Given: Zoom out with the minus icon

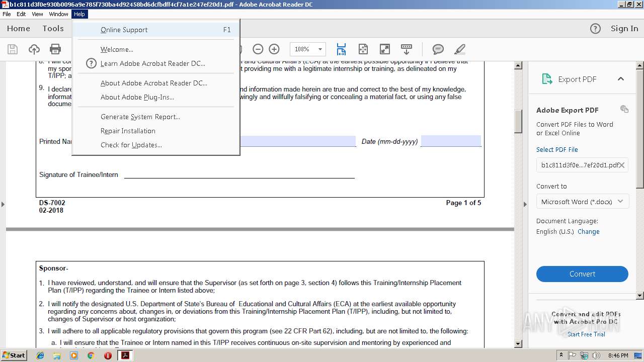Looking at the screenshot, I should 258,49.
